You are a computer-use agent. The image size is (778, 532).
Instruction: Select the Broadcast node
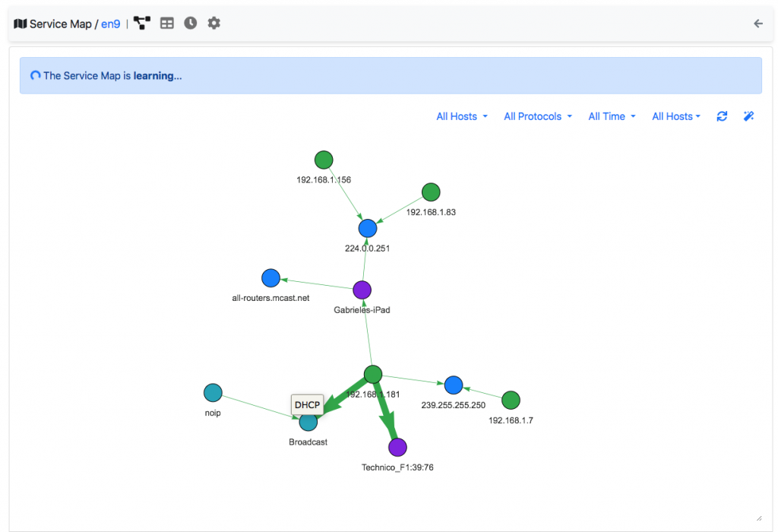point(308,423)
